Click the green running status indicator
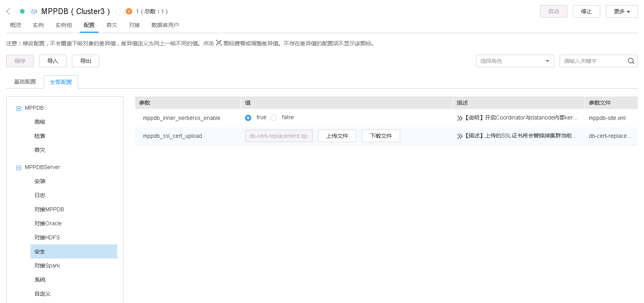Image resolution: width=644 pixels, height=303 pixels. (22, 11)
